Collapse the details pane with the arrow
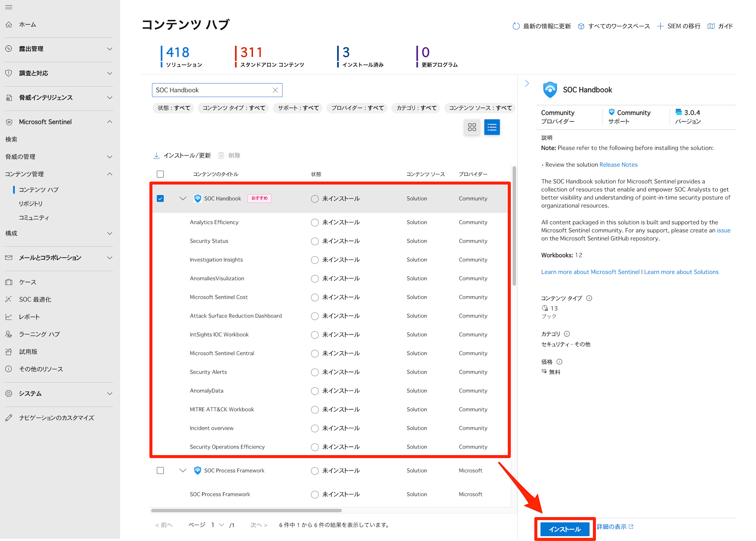The width and height of the screenshot is (756, 541). [x=527, y=83]
